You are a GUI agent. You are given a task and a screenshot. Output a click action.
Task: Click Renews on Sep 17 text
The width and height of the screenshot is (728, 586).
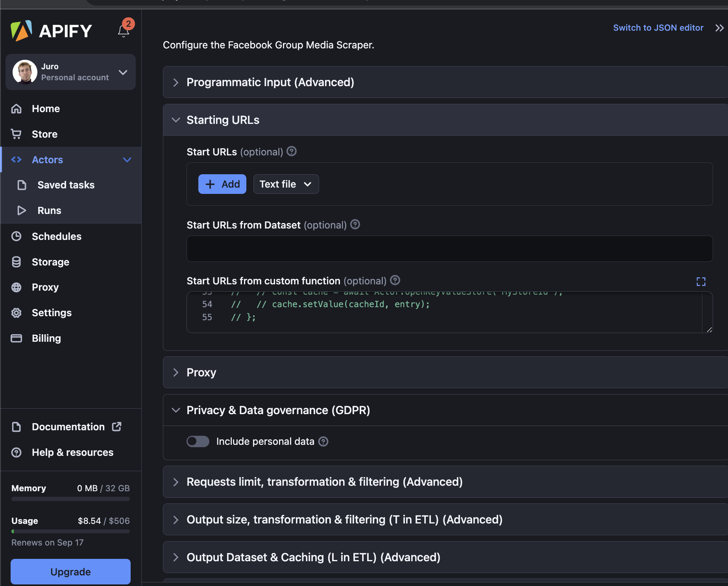tap(48, 542)
